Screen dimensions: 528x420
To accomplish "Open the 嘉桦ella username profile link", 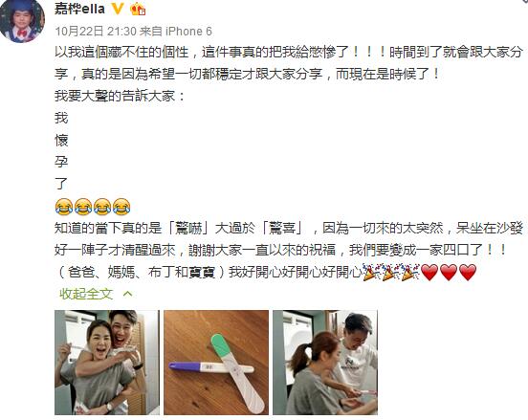I will 79,9.
